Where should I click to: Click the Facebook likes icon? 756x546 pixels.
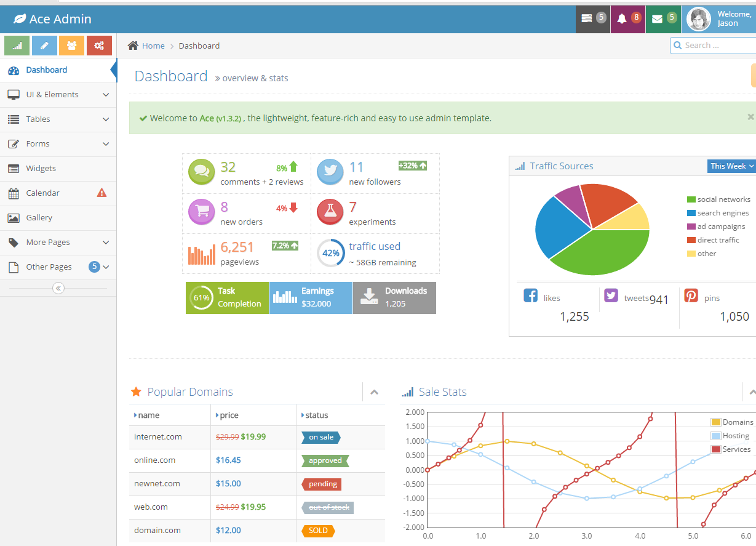(530, 295)
